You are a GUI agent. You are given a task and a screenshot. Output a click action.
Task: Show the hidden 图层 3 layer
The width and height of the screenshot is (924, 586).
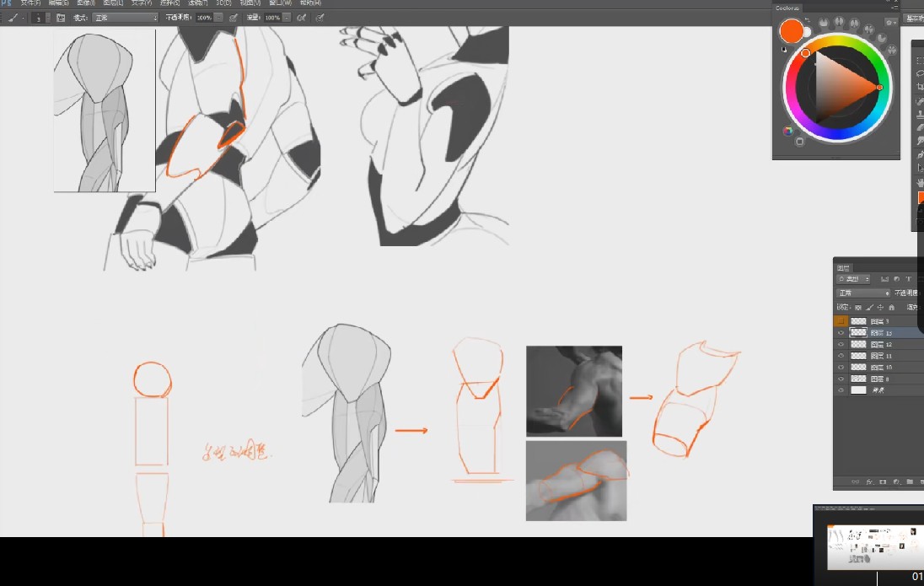click(x=841, y=321)
